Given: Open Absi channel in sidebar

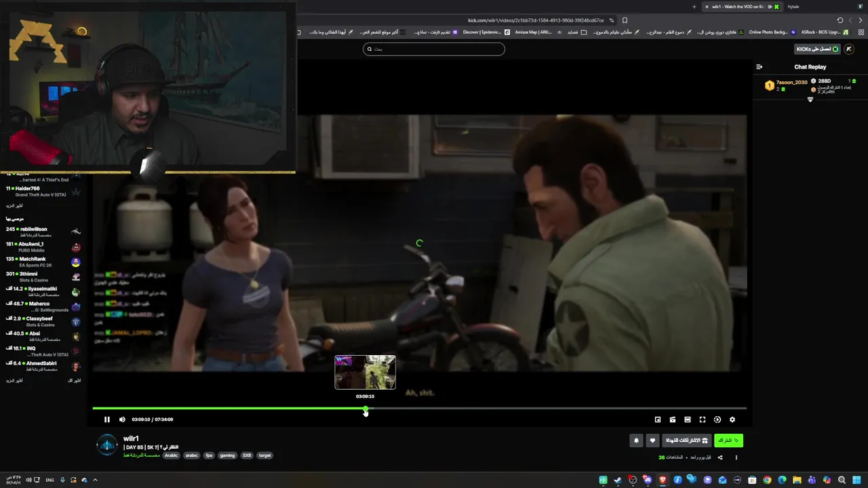Looking at the screenshot, I should tap(43, 336).
